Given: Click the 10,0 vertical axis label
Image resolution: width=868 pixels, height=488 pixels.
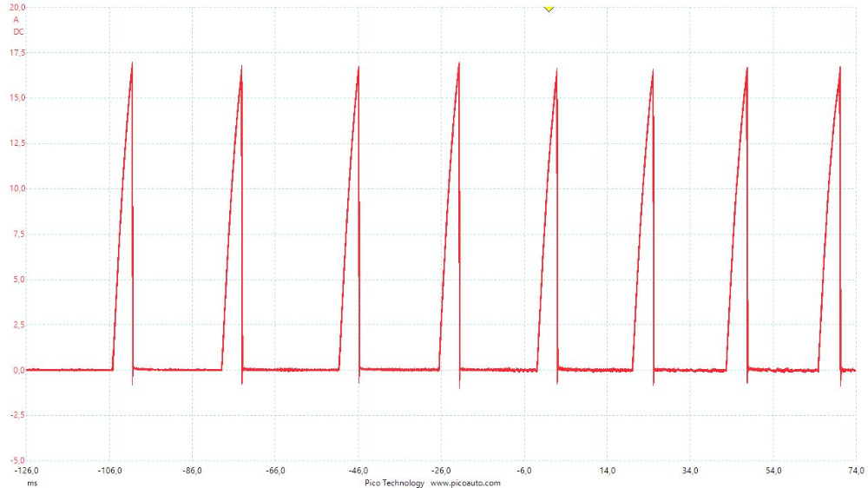Looking at the screenshot, I should [17, 188].
